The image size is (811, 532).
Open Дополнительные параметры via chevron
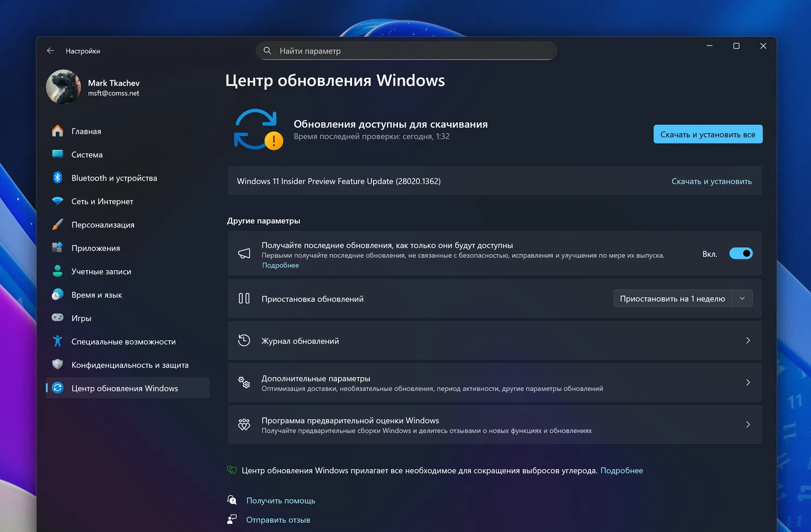(x=748, y=382)
